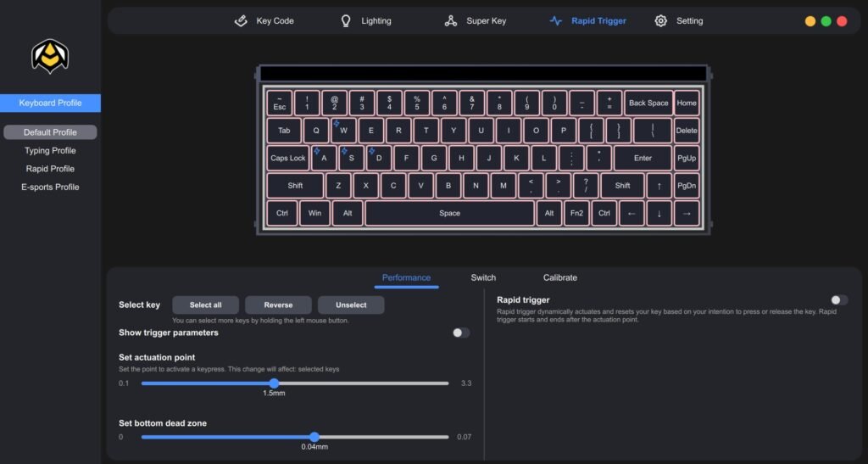
Task: Click the Unselect button
Action: [351, 305]
